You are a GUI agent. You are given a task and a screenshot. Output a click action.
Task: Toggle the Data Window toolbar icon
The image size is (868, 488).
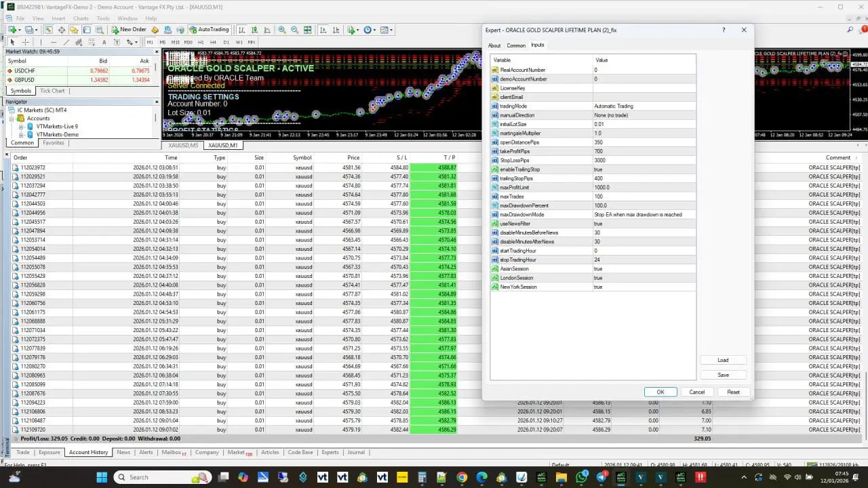(x=62, y=29)
